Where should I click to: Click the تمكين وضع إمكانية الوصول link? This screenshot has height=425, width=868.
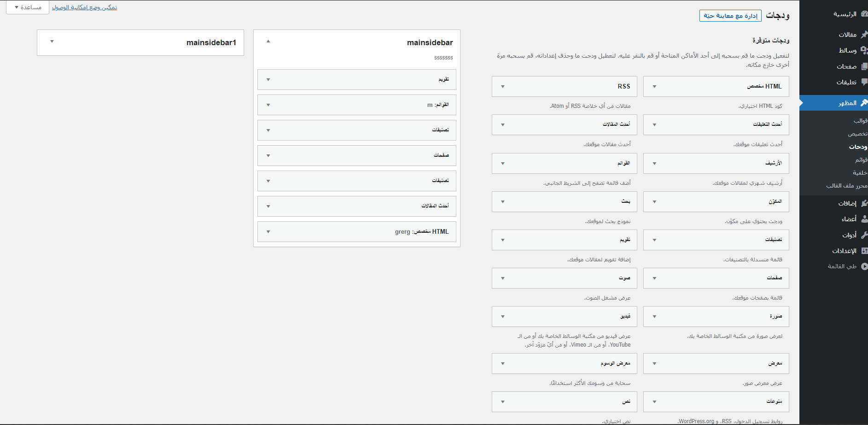click(x=84, y=7)
